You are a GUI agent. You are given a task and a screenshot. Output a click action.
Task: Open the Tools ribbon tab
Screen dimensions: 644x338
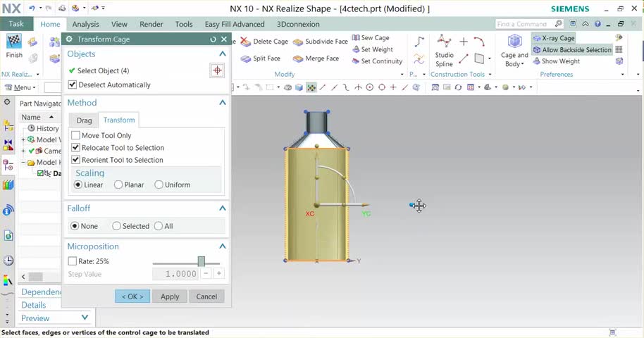[x=184, y=24]
